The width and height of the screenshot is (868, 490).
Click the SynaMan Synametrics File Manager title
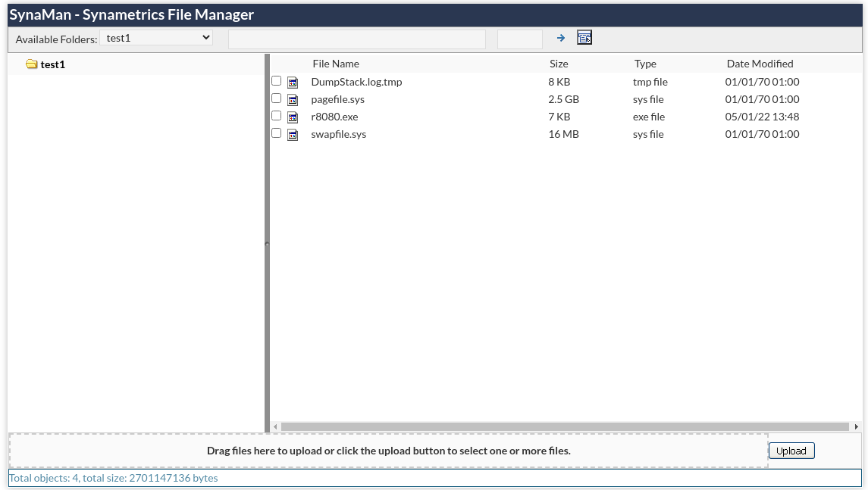point(132,14)
